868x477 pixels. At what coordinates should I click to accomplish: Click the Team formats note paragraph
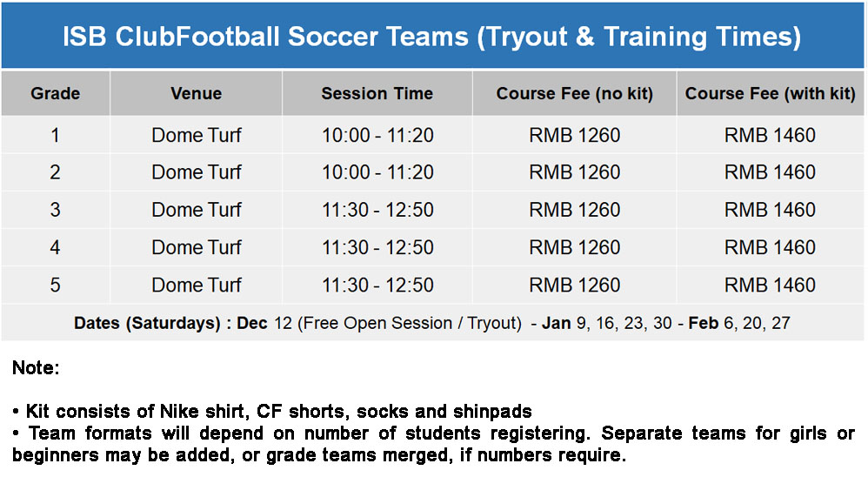pos(433,444)
